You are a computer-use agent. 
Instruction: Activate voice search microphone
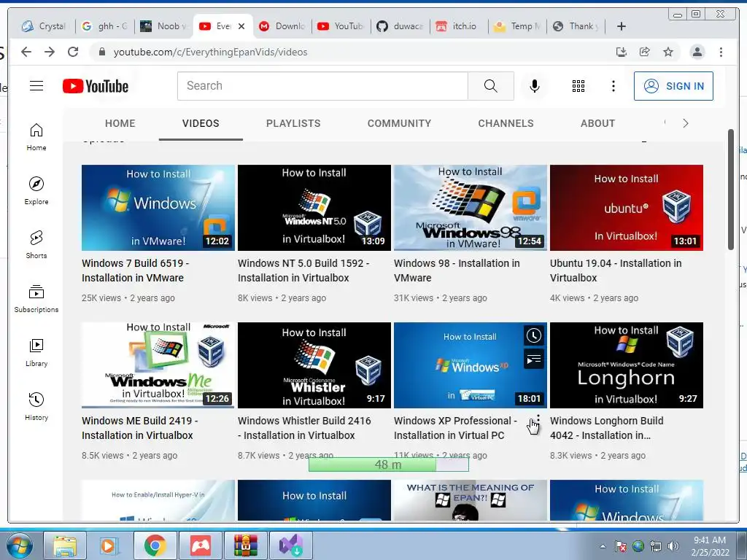pyautogui.click(x=535, y=86)
